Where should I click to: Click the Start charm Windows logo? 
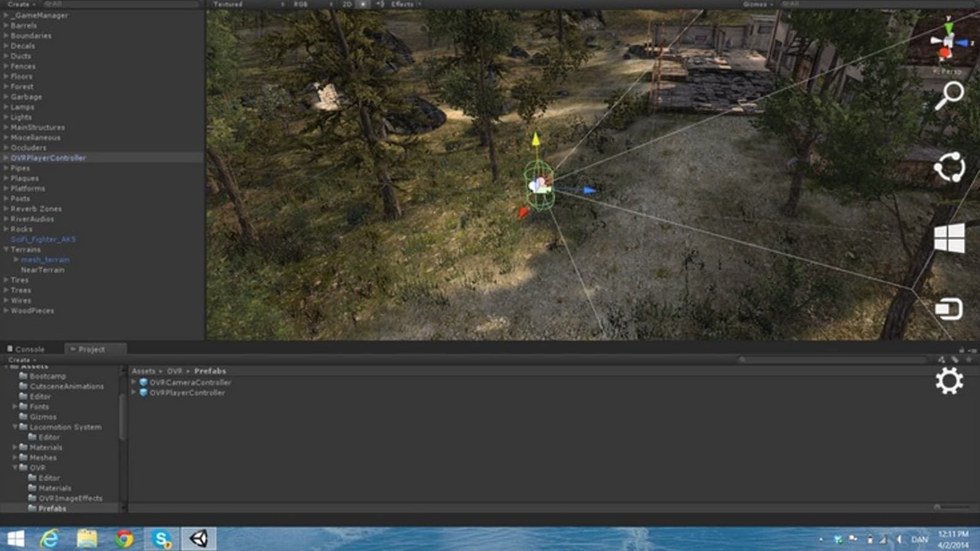(949, 238)
